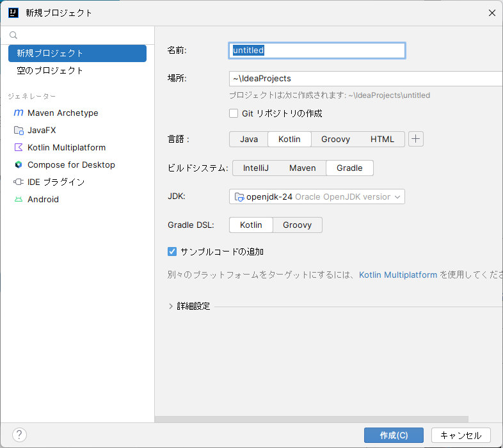Click the キャンセル button
The width and height of the screenshot is (503, 448).
pyautogui.click(x=461, y=435)
